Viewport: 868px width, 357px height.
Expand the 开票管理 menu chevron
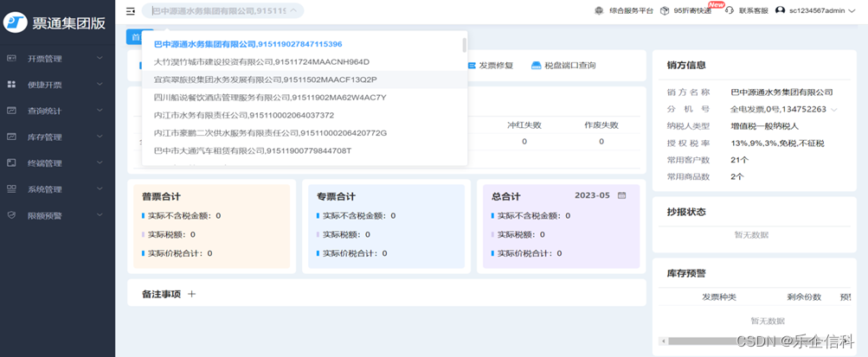[100, 57]
